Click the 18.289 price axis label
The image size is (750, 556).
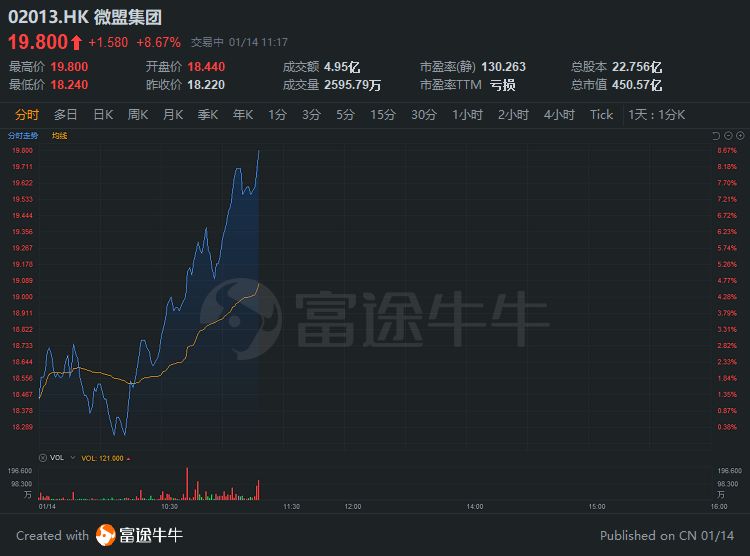click(x=22, y=427)
